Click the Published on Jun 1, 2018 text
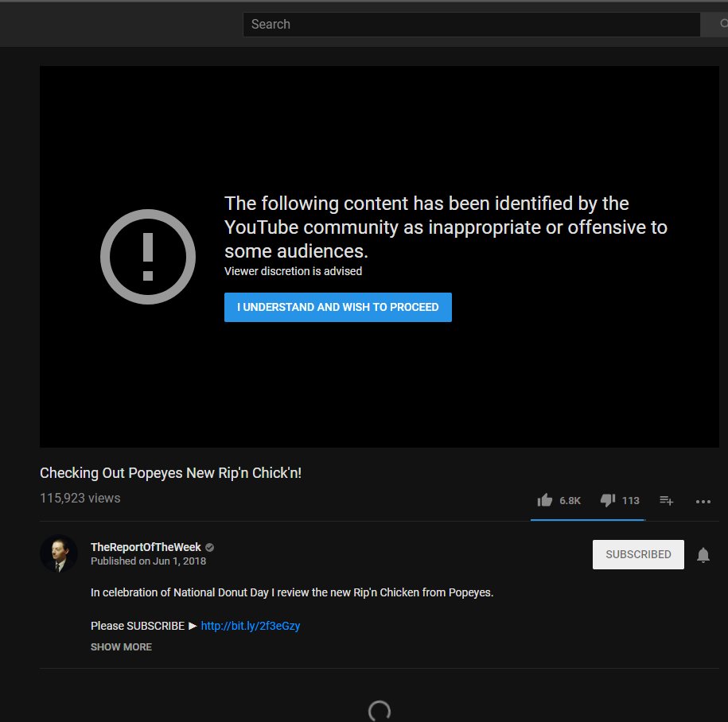This screenshot has height=722, width=728. (x=148, y=561)
